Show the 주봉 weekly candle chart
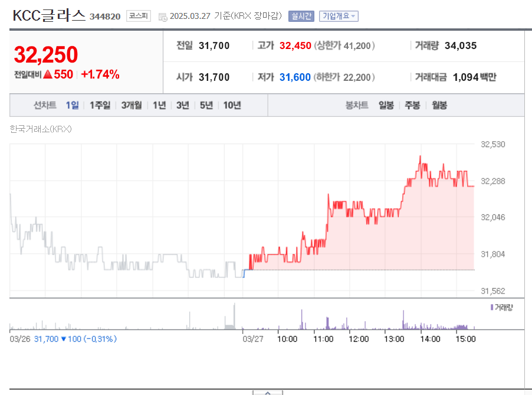532x395 pixels. tap(413, 105)
